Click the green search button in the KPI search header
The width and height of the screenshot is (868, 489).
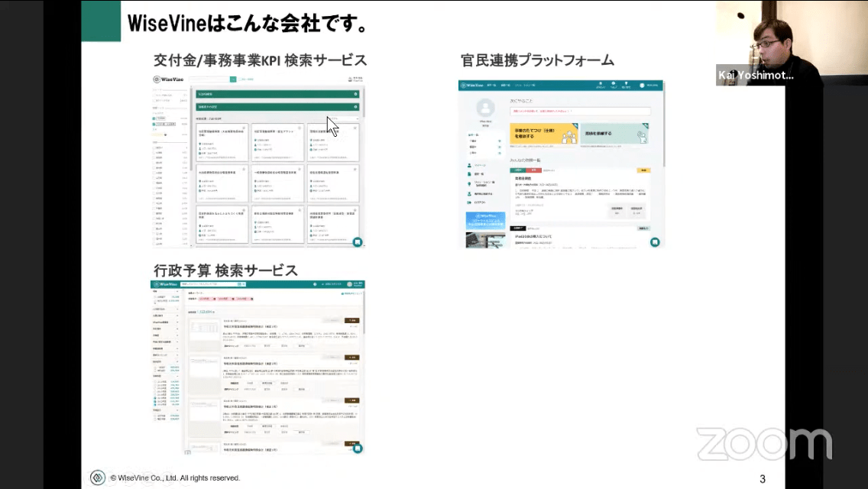click(x=233, y=79)
